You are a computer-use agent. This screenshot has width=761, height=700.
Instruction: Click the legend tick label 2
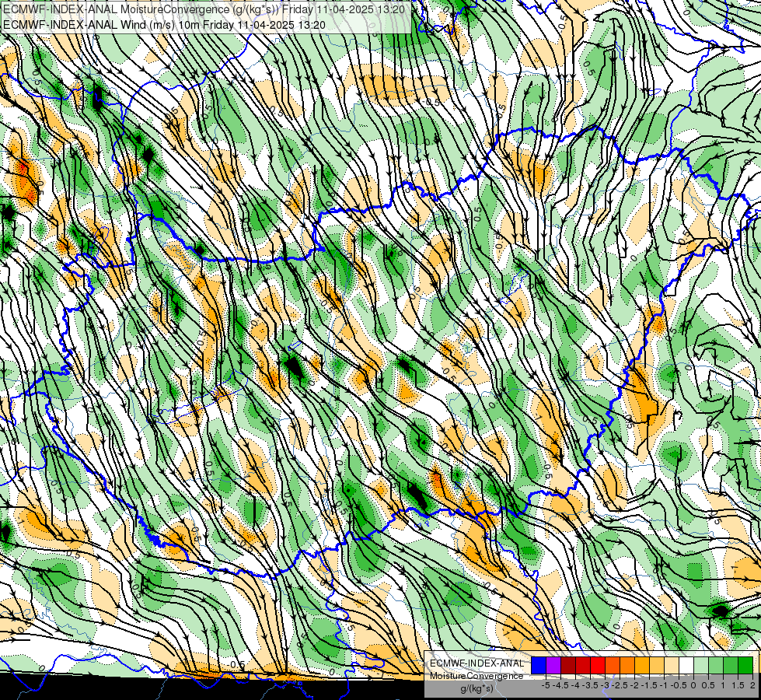pyautogui.click(x=752, y=685)
